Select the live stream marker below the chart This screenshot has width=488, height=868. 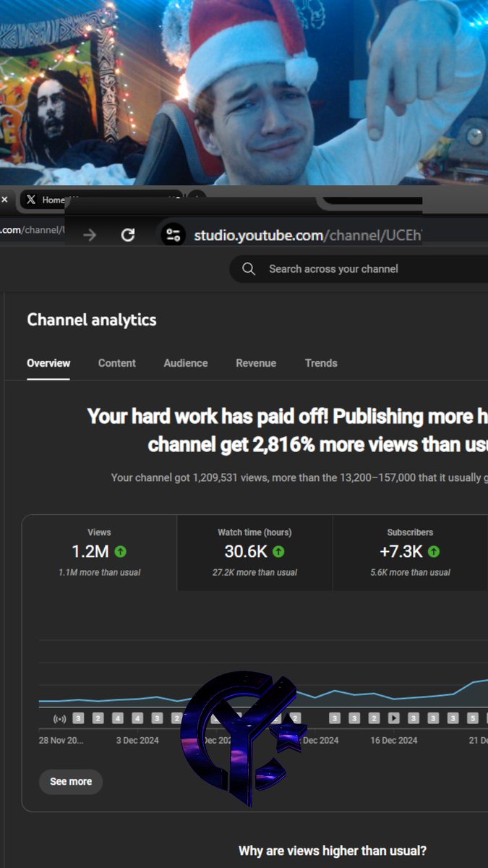pyautogui.click(x=60, y=718)
